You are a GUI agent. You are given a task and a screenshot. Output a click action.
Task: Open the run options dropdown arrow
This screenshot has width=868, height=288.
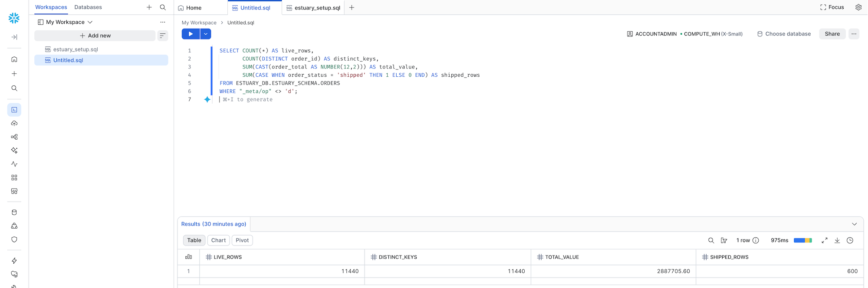(206, 34)
